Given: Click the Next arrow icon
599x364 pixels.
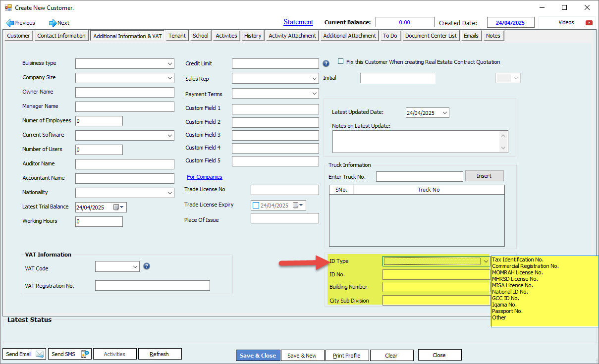Looking at the screenshot, I should 53,23.
